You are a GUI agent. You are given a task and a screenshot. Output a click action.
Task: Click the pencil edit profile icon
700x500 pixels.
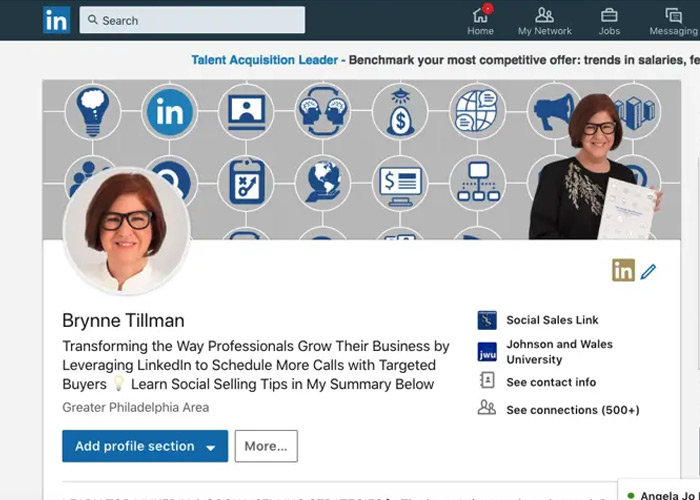[648, 271]
